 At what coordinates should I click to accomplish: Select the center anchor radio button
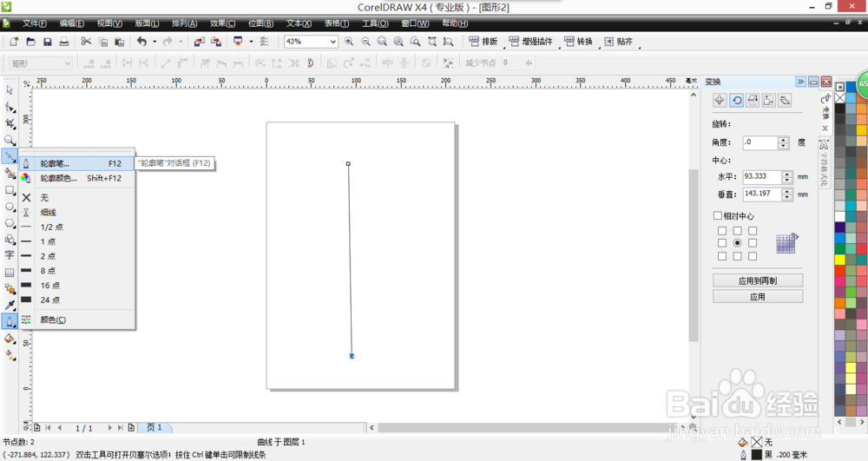[737, 243]
